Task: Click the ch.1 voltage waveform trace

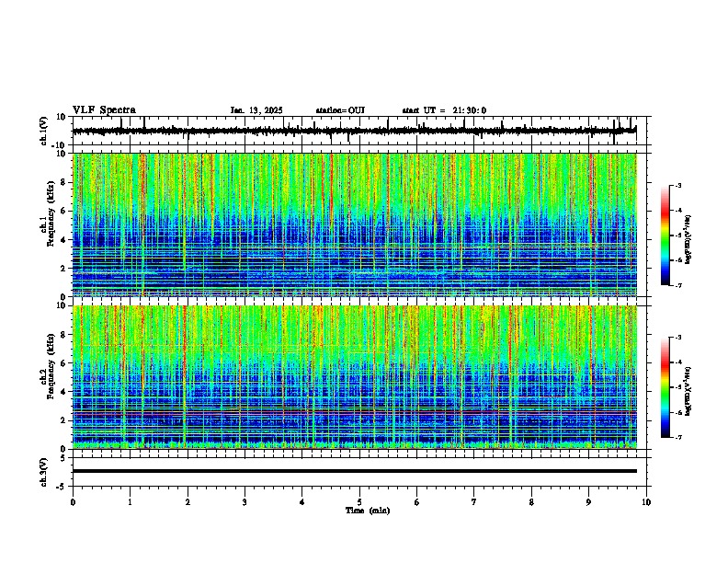Action: tap(354, 131)
